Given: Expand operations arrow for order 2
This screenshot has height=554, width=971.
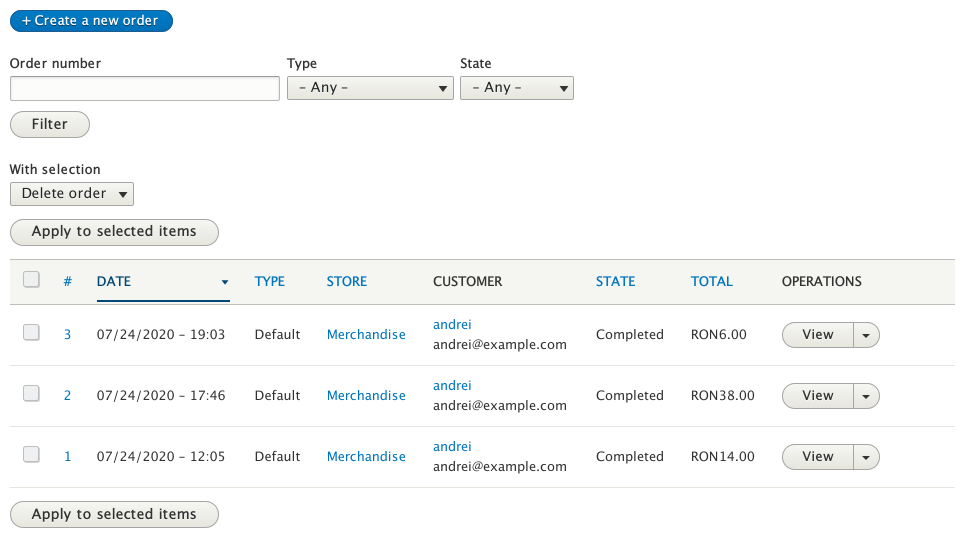Looking at the screenshot, I should [866, 396].
